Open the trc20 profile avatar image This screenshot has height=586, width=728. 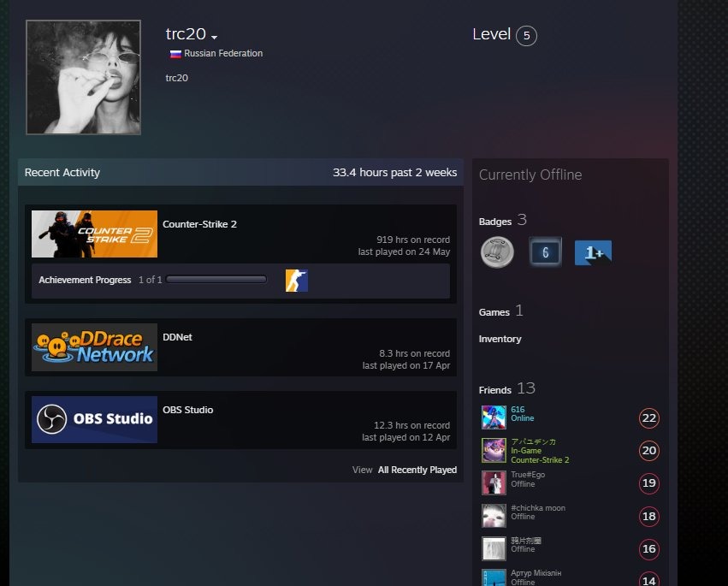point(84,78)
